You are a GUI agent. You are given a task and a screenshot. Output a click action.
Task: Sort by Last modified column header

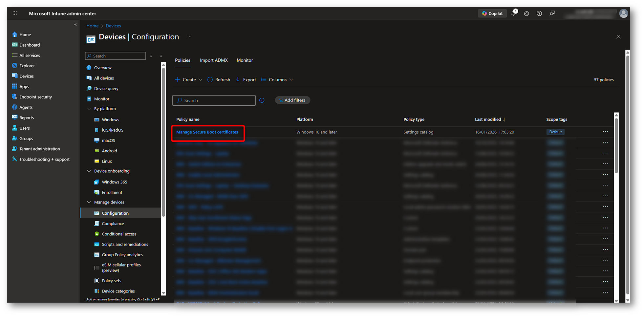(x=488, y=119)
